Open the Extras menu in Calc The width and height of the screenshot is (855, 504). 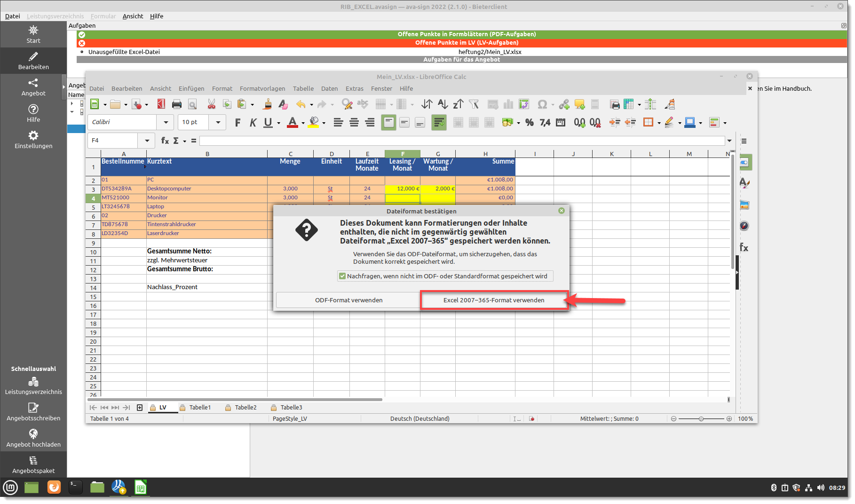354,88
